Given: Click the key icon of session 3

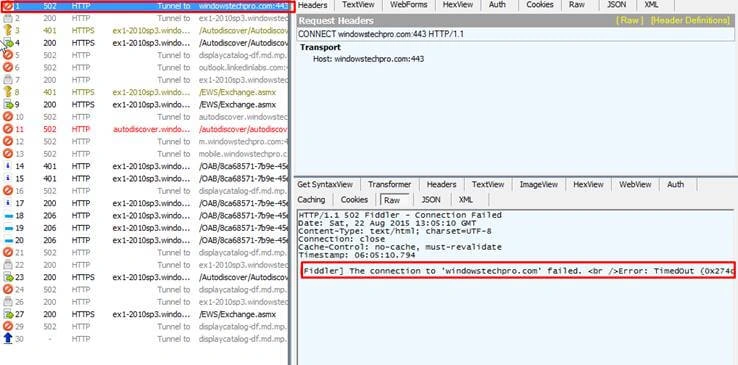Looking at the screenshot, I should click(8, 31).
